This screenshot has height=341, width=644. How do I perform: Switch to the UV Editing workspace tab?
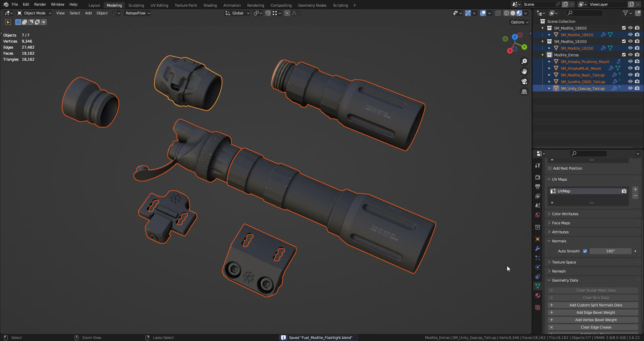[x=159, y=5]
